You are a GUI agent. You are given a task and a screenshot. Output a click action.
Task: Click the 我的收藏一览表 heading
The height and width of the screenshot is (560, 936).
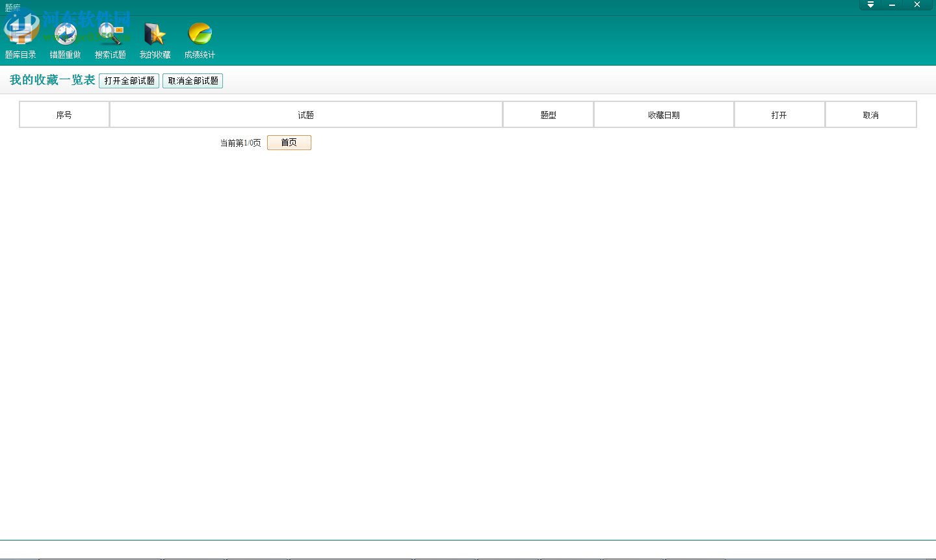pyautogui.click(x=52, y=80)
